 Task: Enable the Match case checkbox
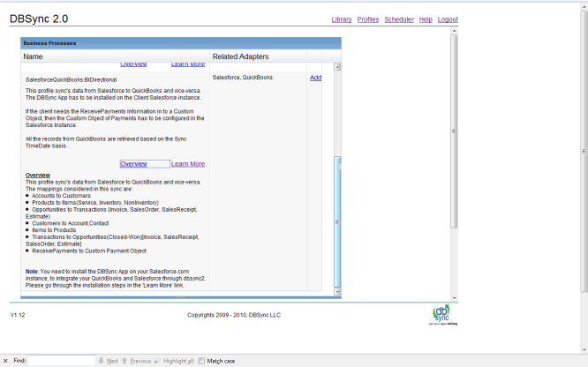tap(201, 361)
